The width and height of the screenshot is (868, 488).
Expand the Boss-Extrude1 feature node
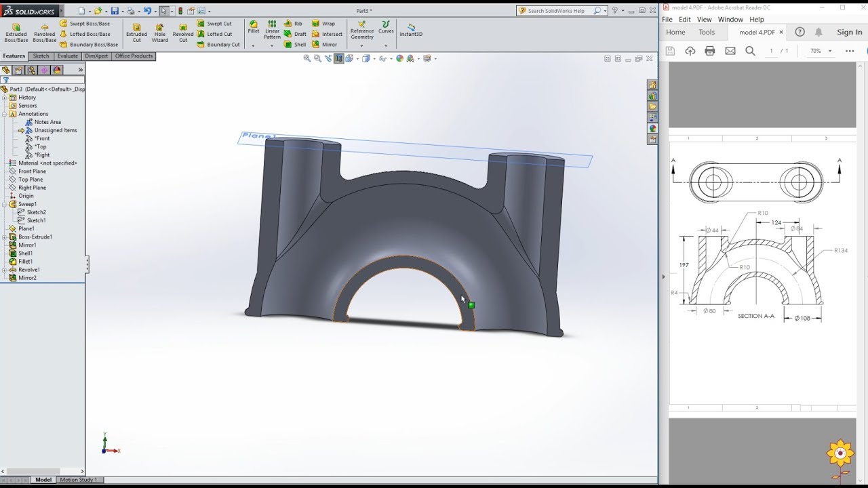tap(4, 237)
